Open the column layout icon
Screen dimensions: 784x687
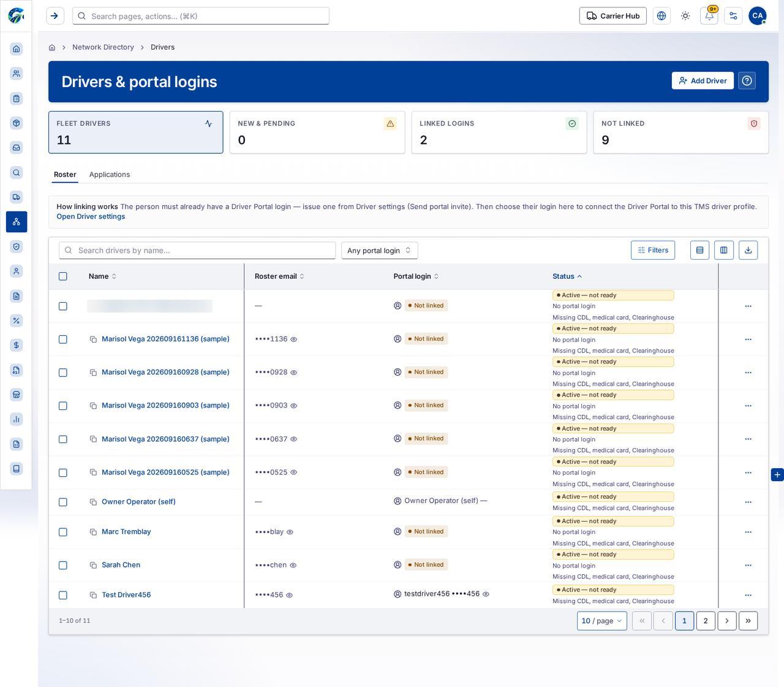pos(724,250)
